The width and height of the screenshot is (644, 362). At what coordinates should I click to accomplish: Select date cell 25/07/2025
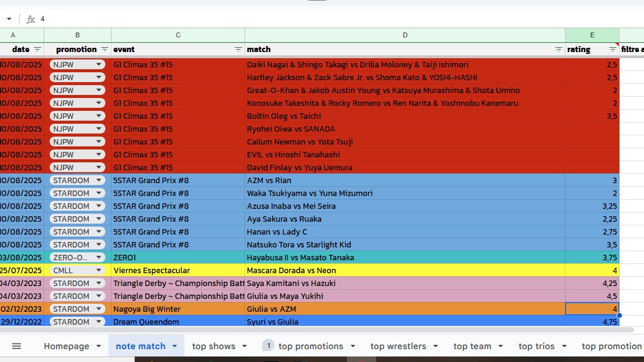click(x=21, y=270)
